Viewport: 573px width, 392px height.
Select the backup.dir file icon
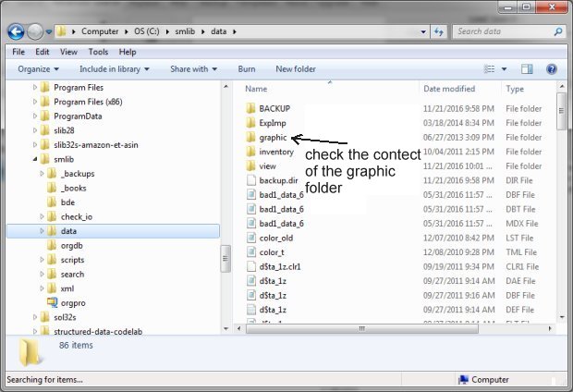coord(250,180)
